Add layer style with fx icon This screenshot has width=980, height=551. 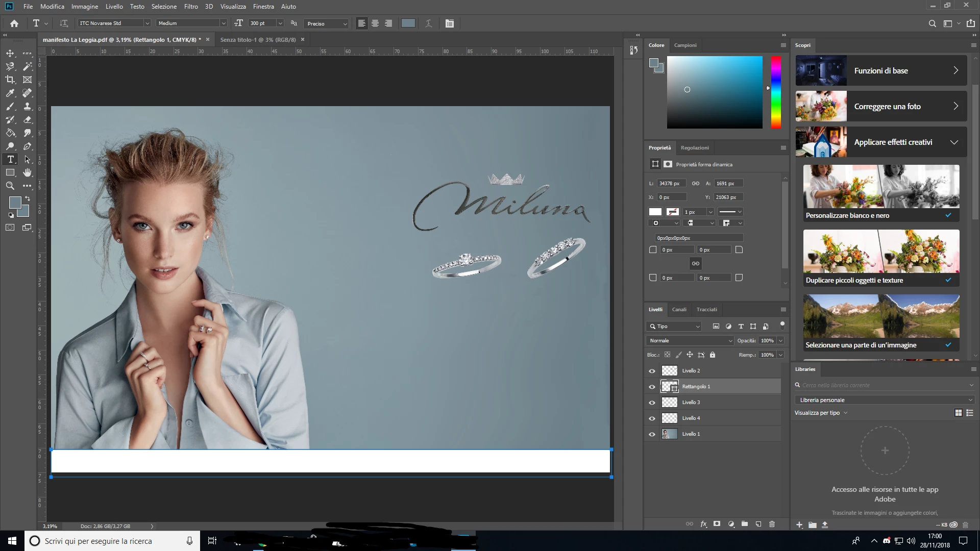coord(703,524)
